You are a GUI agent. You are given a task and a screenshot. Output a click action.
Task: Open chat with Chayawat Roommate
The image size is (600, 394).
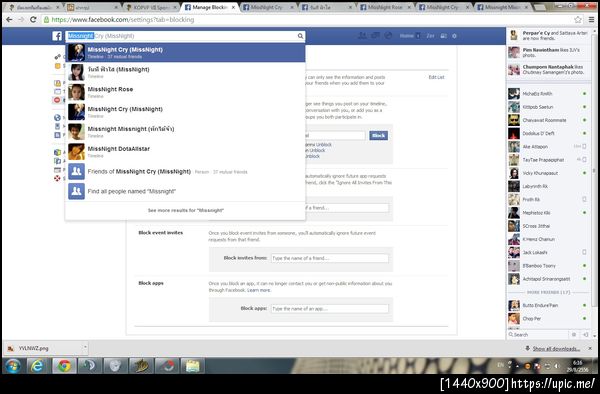548,120
